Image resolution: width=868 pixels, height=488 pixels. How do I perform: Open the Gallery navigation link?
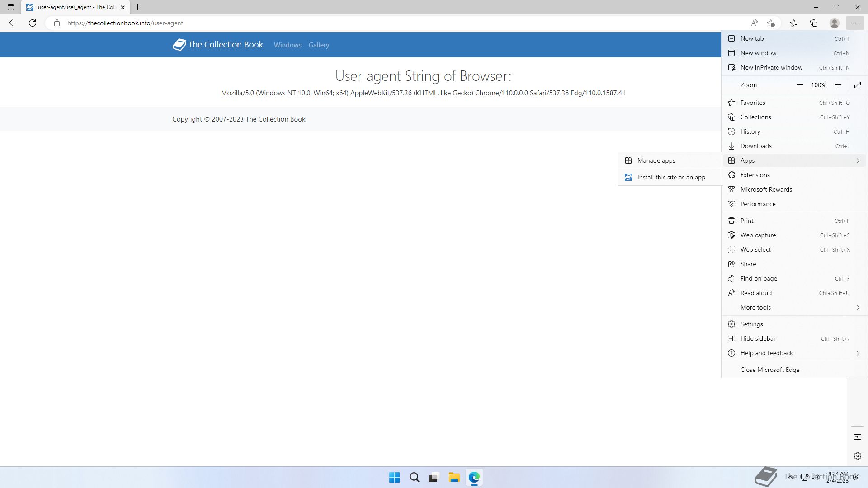point(319,45)
